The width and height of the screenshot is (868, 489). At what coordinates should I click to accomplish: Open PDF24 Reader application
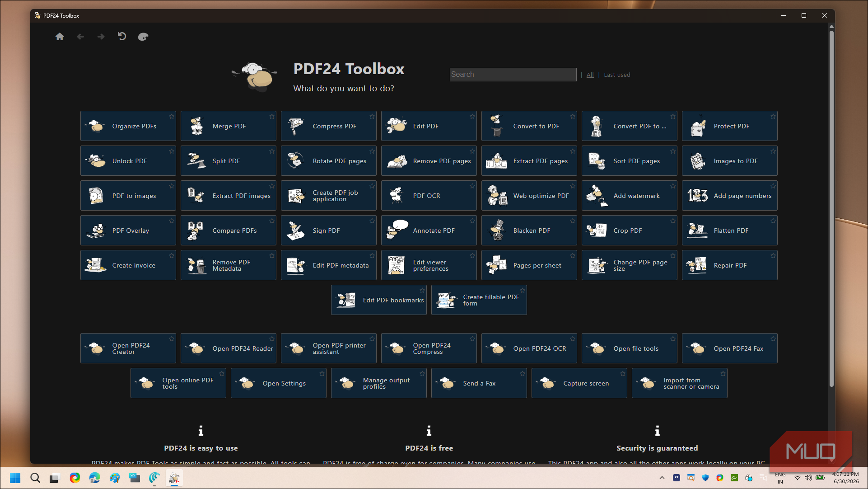(x=229, y=348)
